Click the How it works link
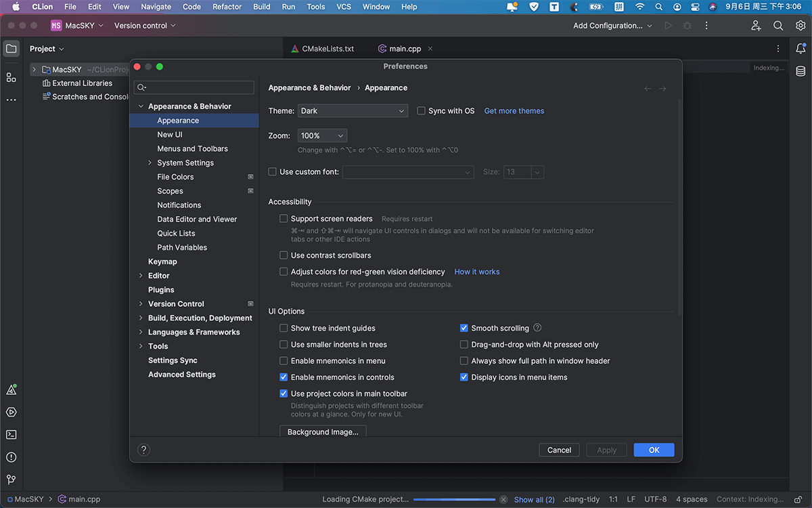The height and width of the screenshot is (508, 812). coord(477,272)
